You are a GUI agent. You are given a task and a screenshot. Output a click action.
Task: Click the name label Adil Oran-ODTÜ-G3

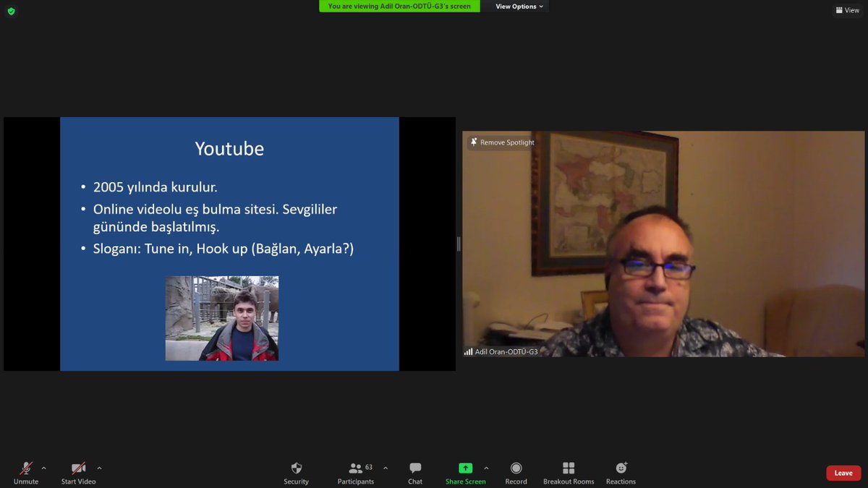[x=506, y=351]
